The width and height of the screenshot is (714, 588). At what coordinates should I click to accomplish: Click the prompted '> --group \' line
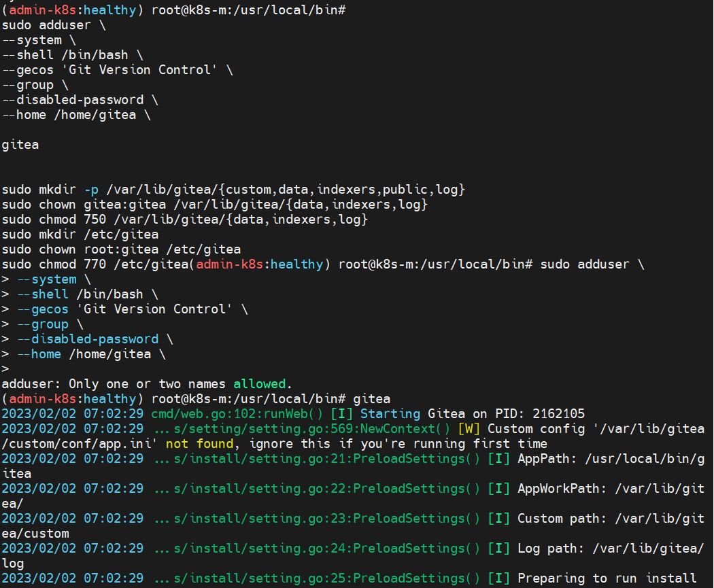click(x=43, y=324)
